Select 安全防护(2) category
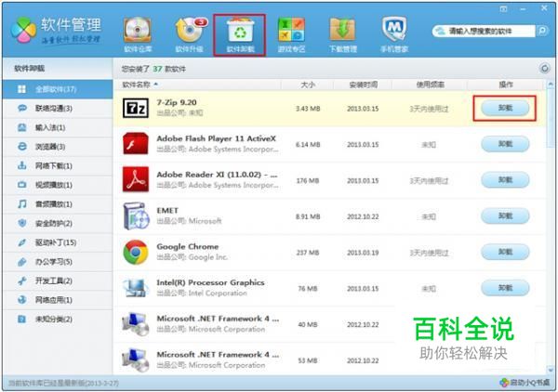The image size is (558, 392). 58,224
